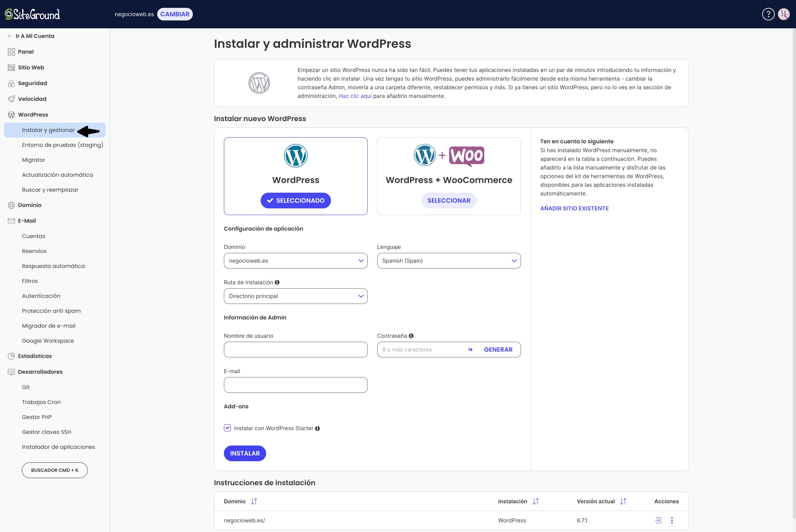Open Google Workspace in the sidebar

(48, 341)
